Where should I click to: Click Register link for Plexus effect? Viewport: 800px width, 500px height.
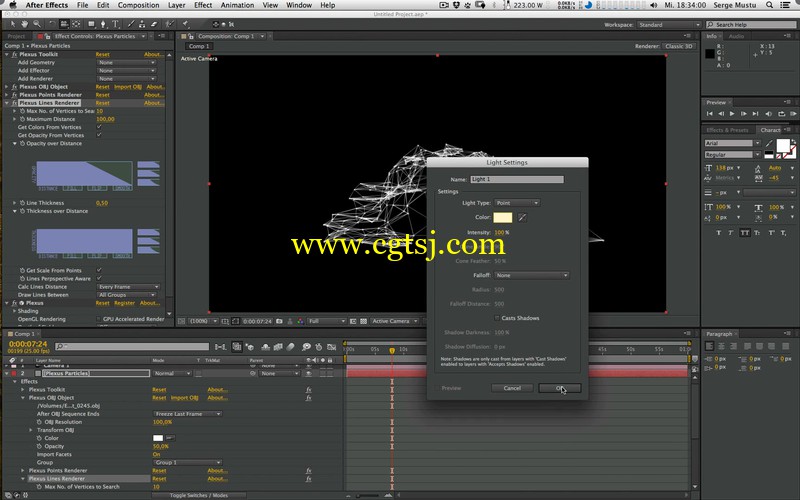[124, 303]
